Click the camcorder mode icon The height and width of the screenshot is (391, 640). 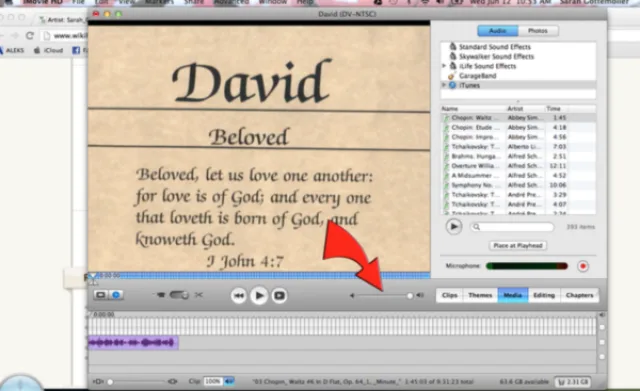[x=161, y=295]
